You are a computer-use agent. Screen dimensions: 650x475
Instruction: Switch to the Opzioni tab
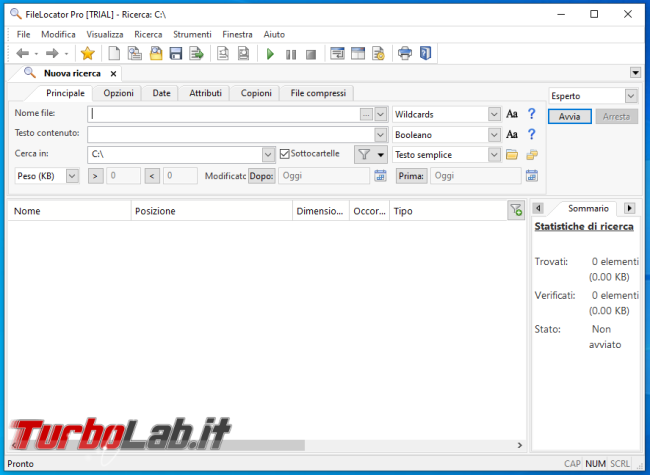118,93
